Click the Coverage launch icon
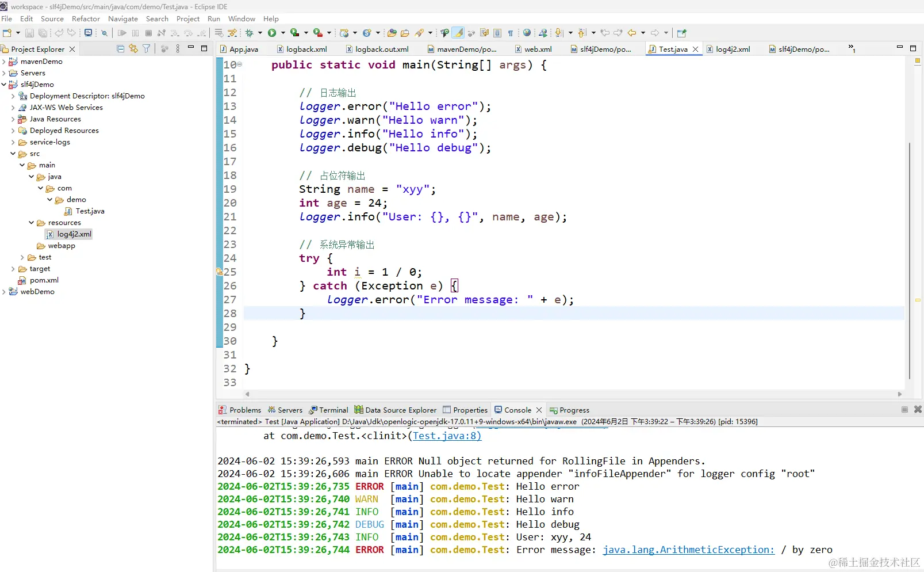This screenshot has height=572, width=924. click(294, 33)
